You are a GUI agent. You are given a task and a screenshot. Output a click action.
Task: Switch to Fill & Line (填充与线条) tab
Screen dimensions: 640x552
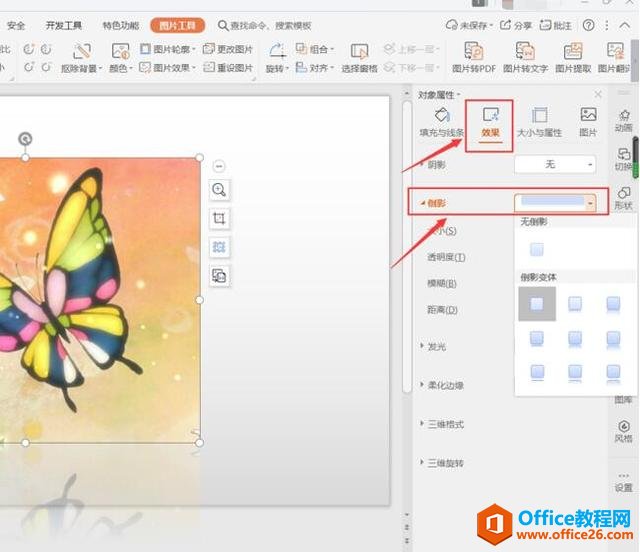point(442,122)
